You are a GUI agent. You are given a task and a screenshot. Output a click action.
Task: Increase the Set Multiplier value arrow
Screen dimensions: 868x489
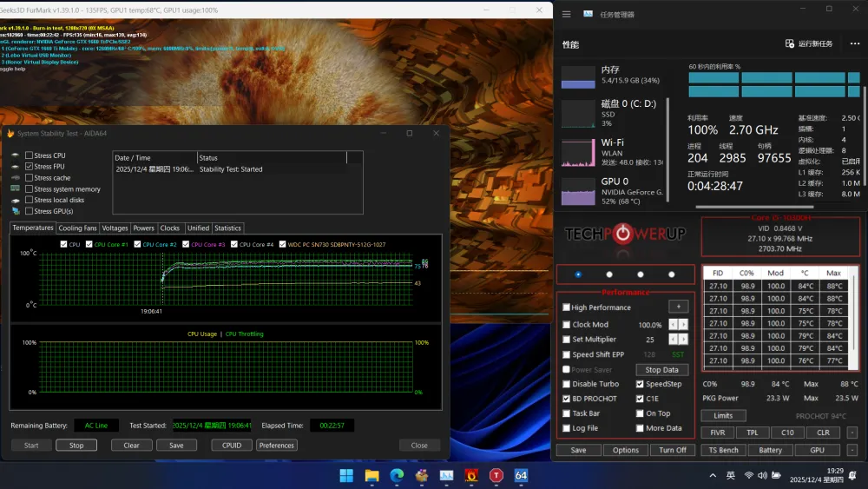tap(683, 340)
